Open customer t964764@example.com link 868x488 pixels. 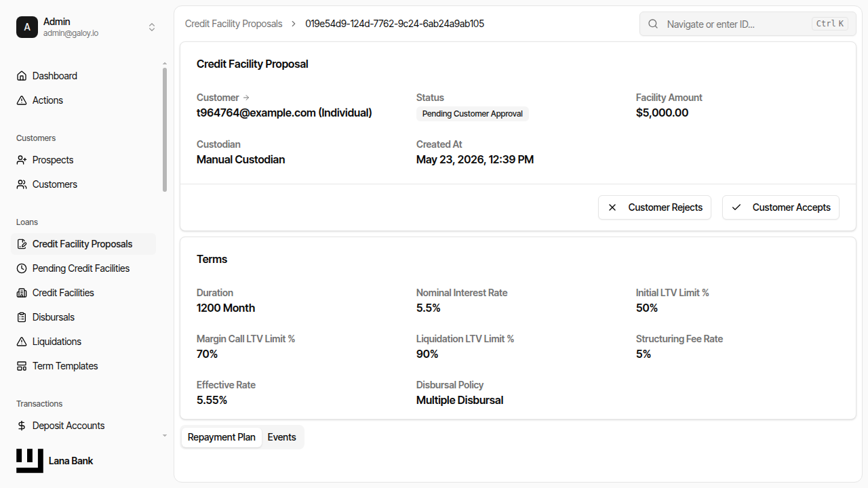tap(284, 113)
